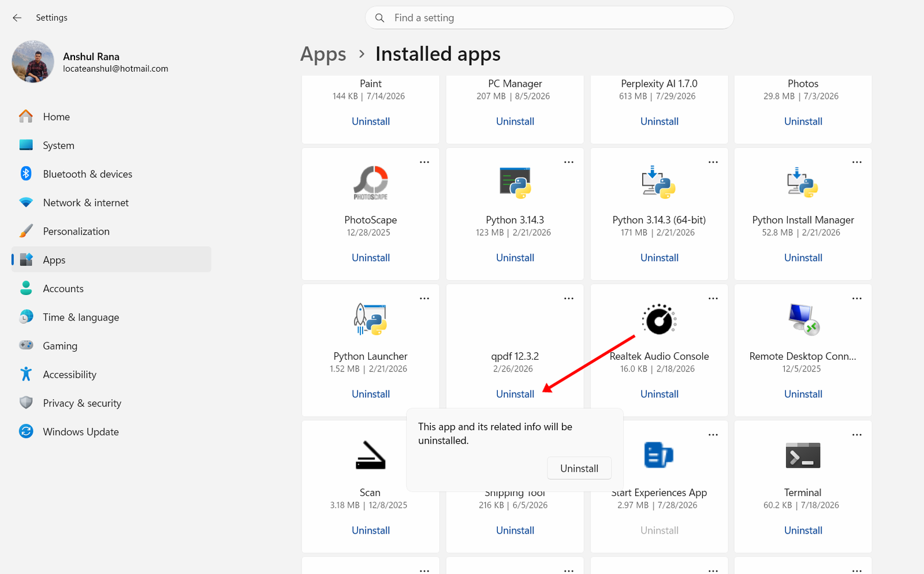The width and height of the screenshot is (924, 574).
Task: Confirm uninstall in the popup
Action: tap(579, 468)
